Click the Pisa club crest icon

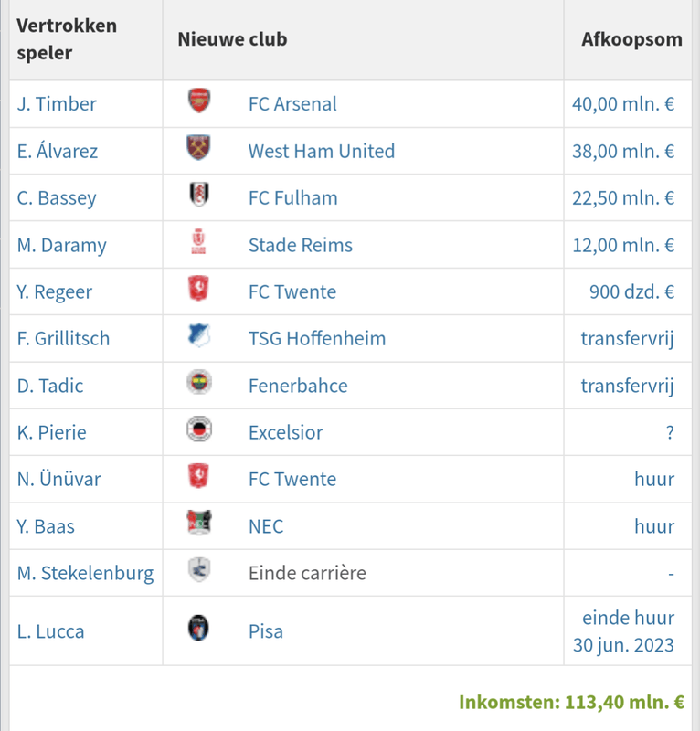click(198, 629)
